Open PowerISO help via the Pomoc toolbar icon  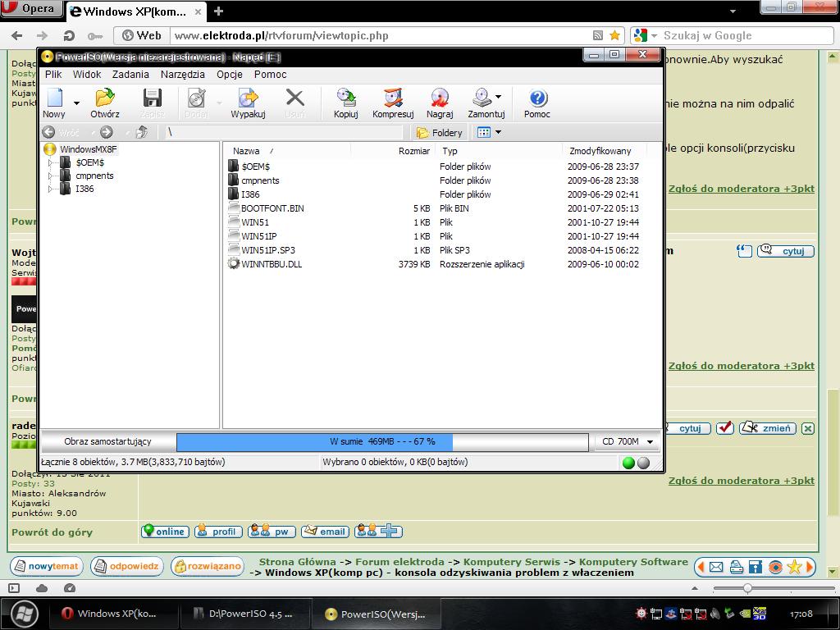point(537,98)
